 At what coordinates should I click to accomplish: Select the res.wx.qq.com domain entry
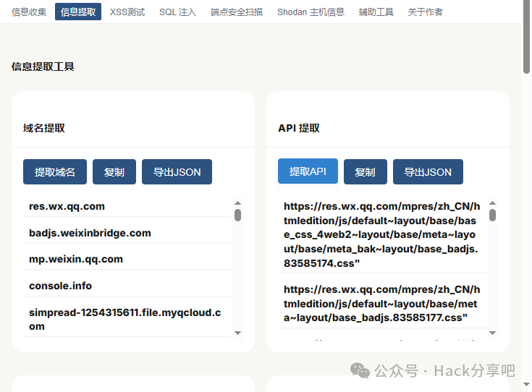pyautogui.click(x=127, y=207)
